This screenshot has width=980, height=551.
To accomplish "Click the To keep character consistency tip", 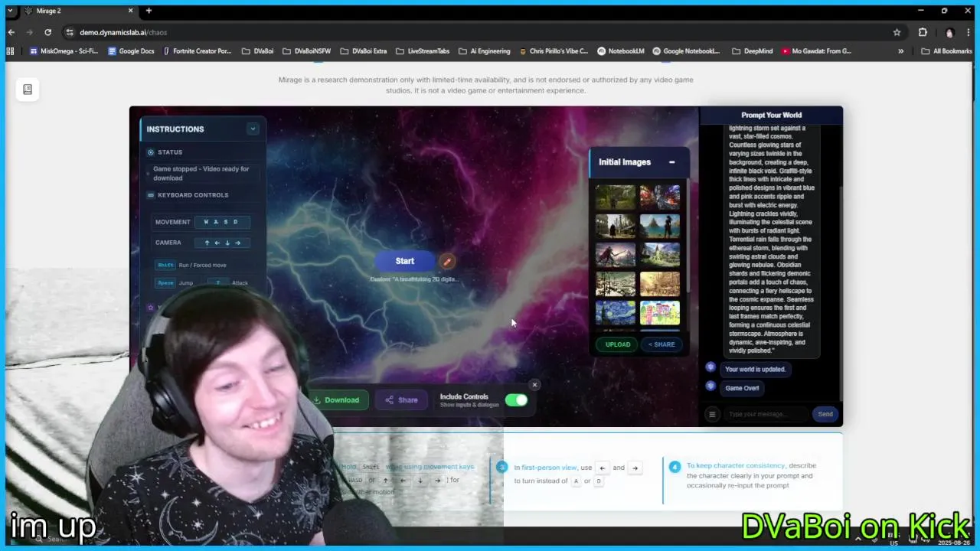I will point(736,465).
